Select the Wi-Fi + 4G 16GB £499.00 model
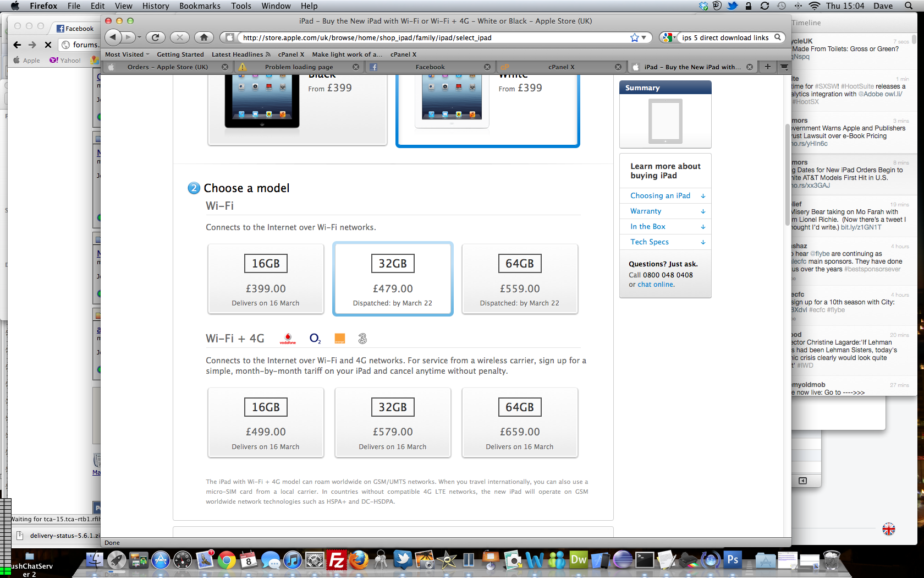Viewport: 924px width, 578px height. [x=266, y=423]
